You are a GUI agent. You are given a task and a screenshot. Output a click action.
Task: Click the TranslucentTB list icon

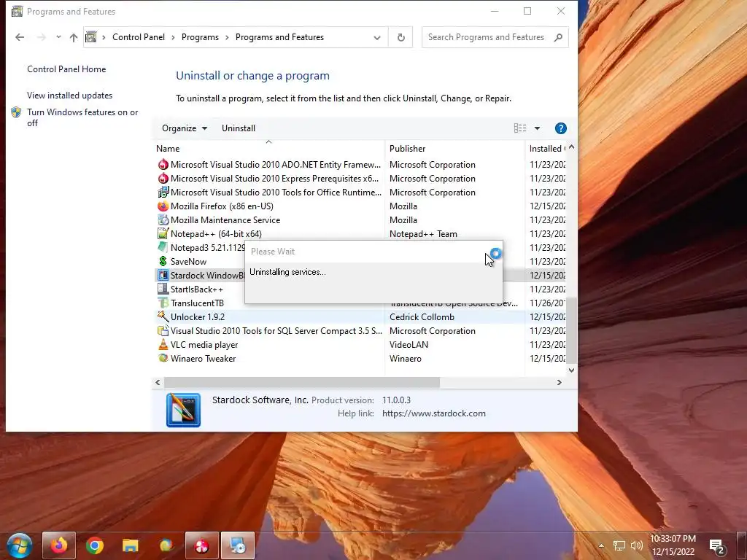[163, 303]
